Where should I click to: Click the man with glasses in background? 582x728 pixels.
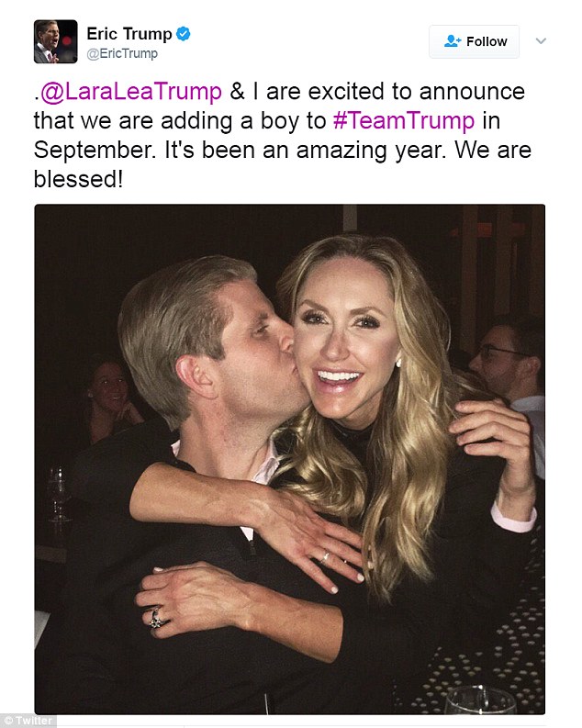[x=508, y=358]
